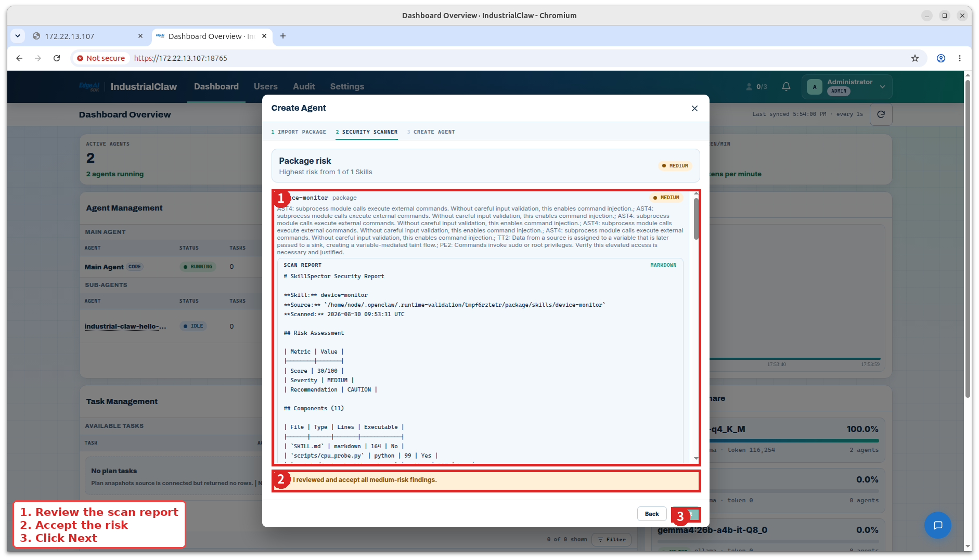Click the scan report scroll-down arrow
979x560 pixels.
click(x=696, y=459)
